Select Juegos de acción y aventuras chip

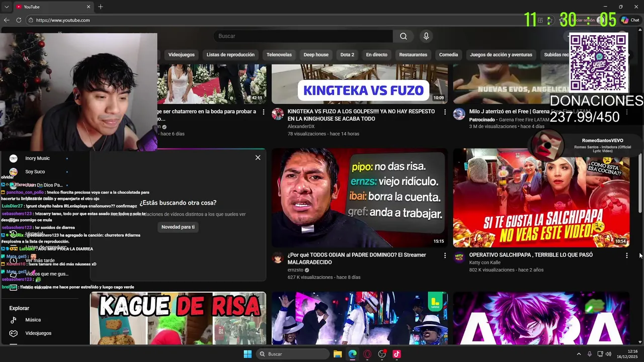(501, 55)
